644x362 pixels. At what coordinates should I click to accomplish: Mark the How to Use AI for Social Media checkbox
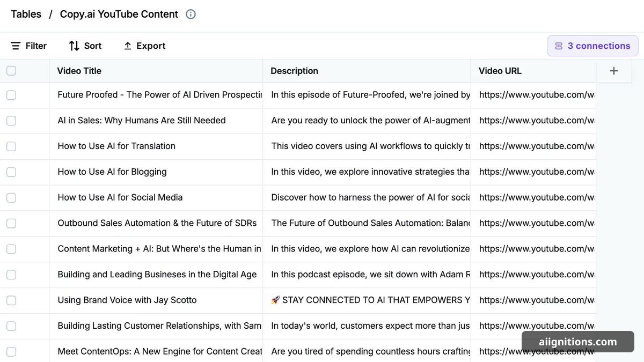click(11, 197)
